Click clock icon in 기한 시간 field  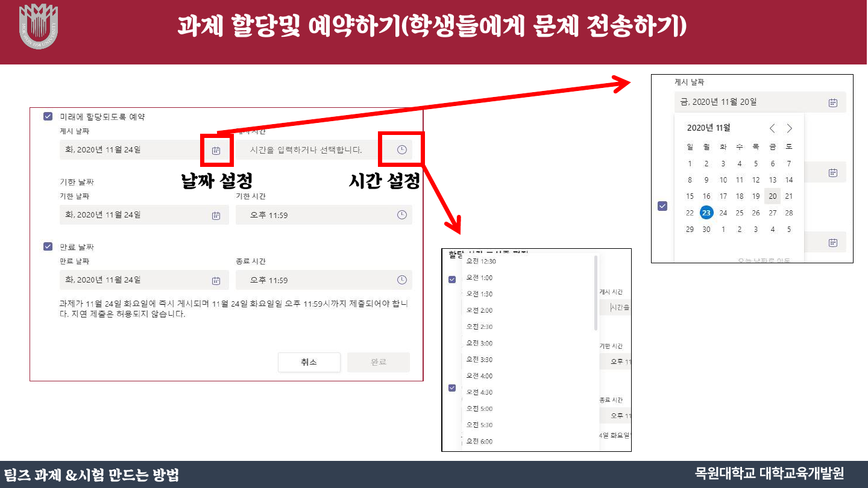pyautogui.click(x=402, y=215)
